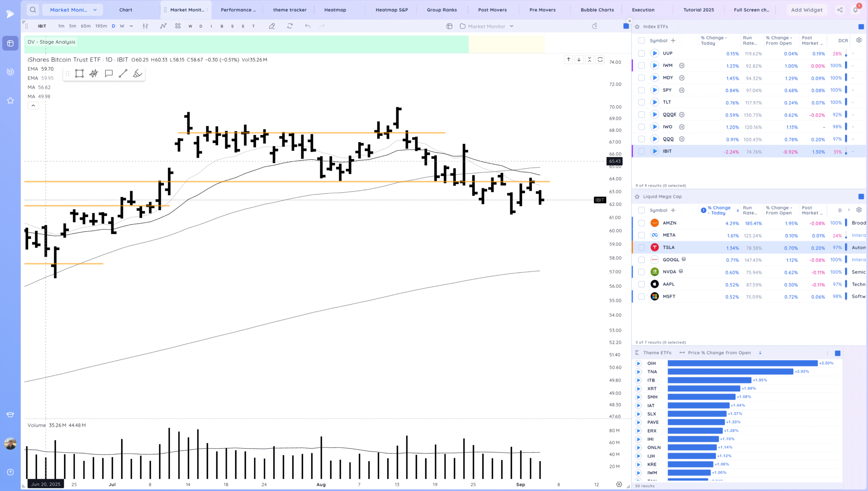Collapse the indicator legend chevron

(x=33, y=106)
